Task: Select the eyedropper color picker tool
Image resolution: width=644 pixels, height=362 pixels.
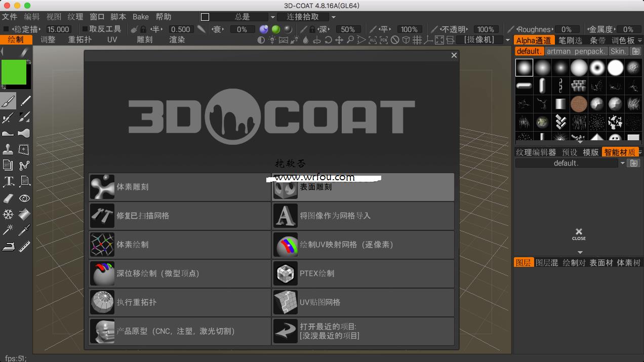Action: point(24,230)
